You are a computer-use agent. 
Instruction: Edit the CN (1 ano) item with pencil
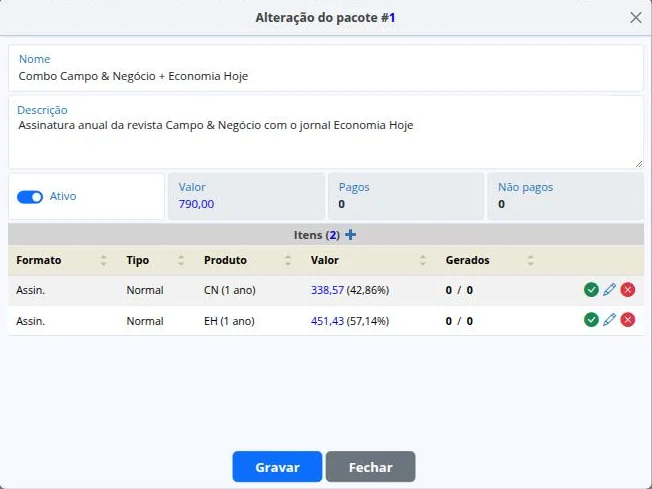[609, 289]
